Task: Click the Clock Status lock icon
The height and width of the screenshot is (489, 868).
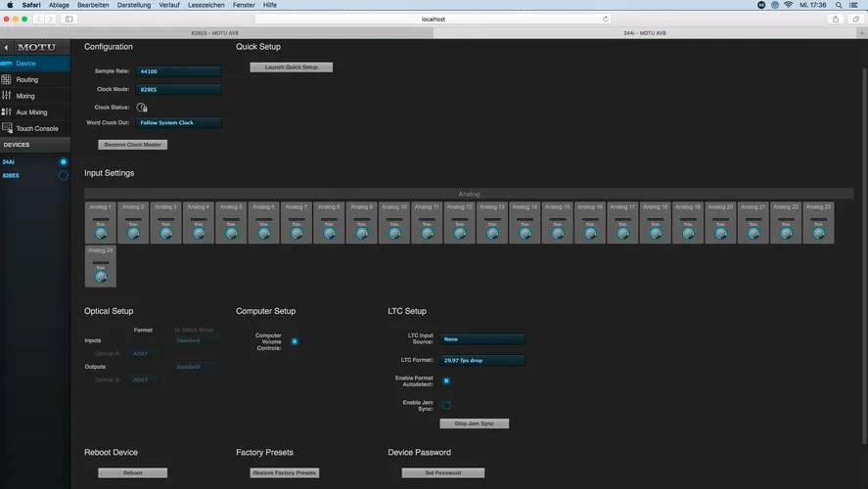Action: pyautogui.click(x=142, y=107)
